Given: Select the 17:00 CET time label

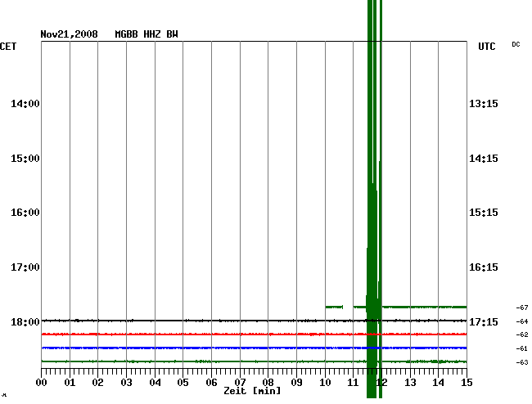Looking at the screenshot, I should click(x=25, y=267).
